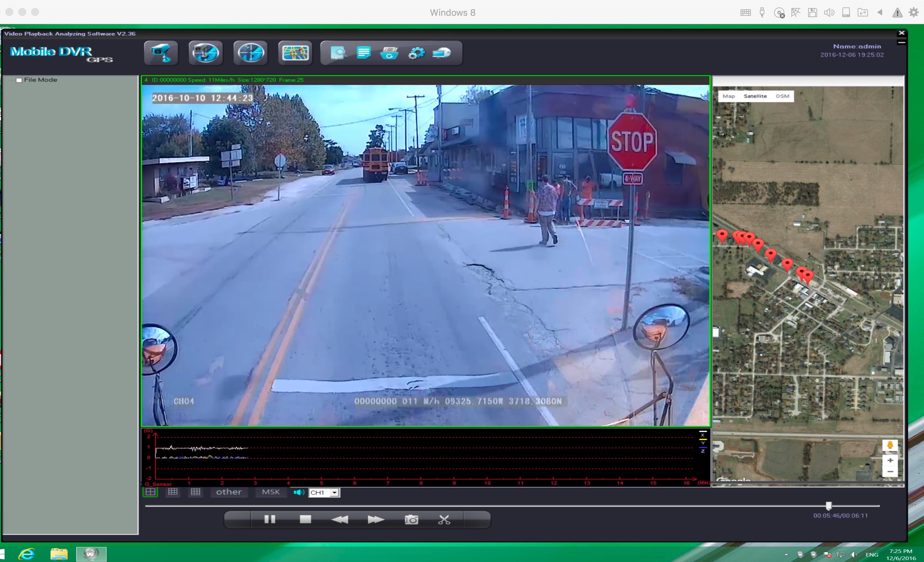Click the crosshair radar toolbar icon

click(250, 53)
